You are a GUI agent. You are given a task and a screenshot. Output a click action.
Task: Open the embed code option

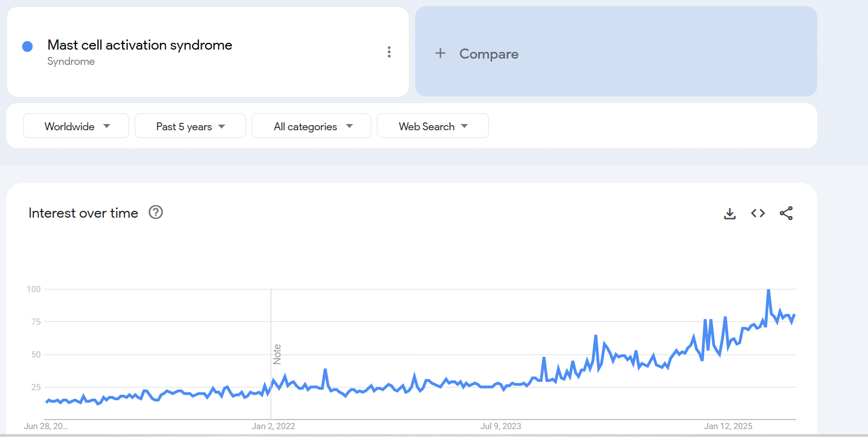coord(758,213)
